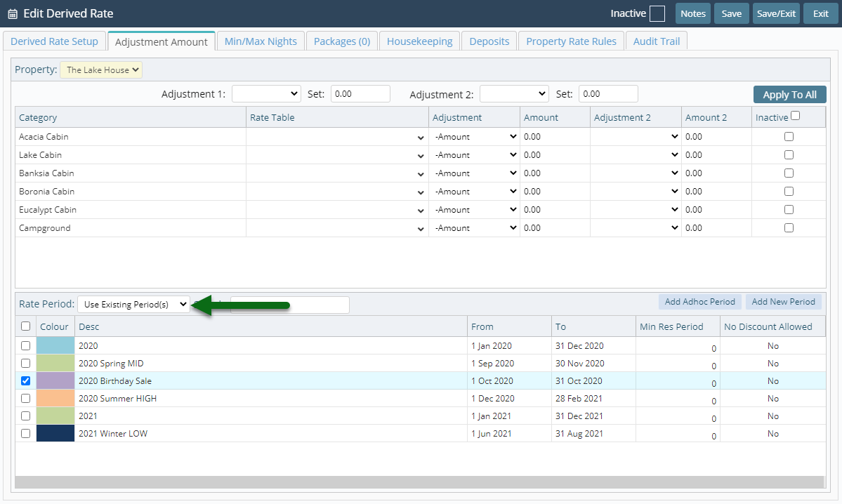Click the Exit button
Viewport: 842px width, 504px height.
click(820, 13)
